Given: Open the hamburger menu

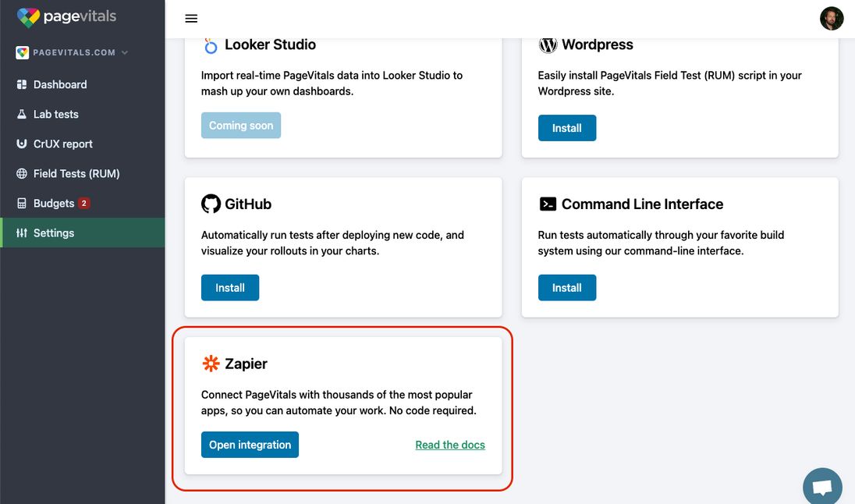Looking at the screenshot, I should click(x=190, y=18).
